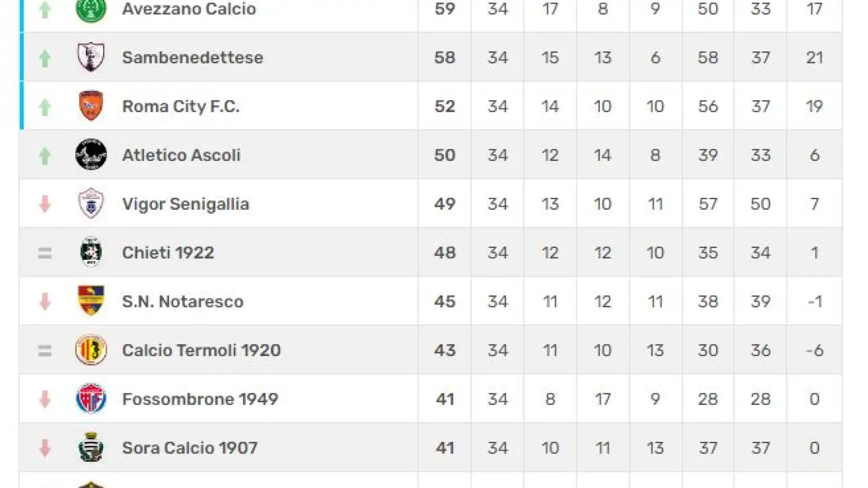Screen dimensions: 868x488
Task: Click red down arrow beside Vigor Senigallia
Action: coord(44,204)
